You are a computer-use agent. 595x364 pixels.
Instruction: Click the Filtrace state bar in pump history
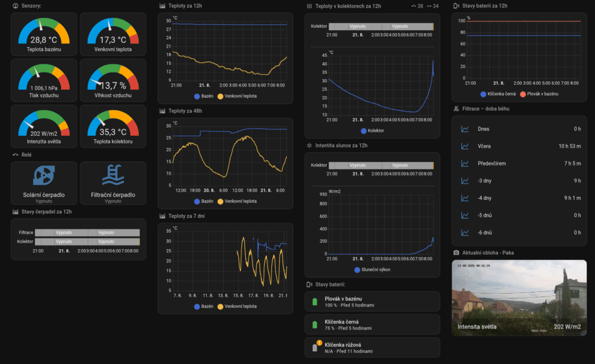[x=87, y=233]
